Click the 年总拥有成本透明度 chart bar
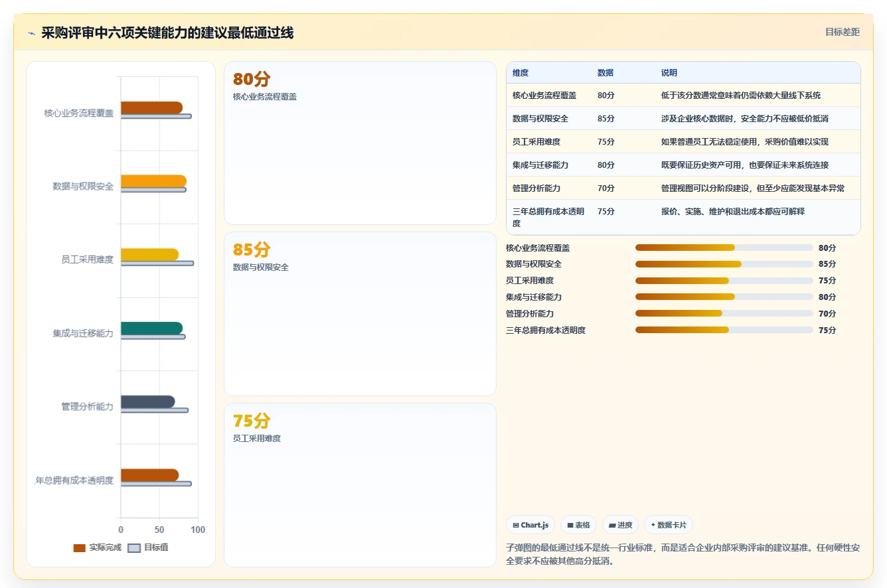 click(149, 475)
